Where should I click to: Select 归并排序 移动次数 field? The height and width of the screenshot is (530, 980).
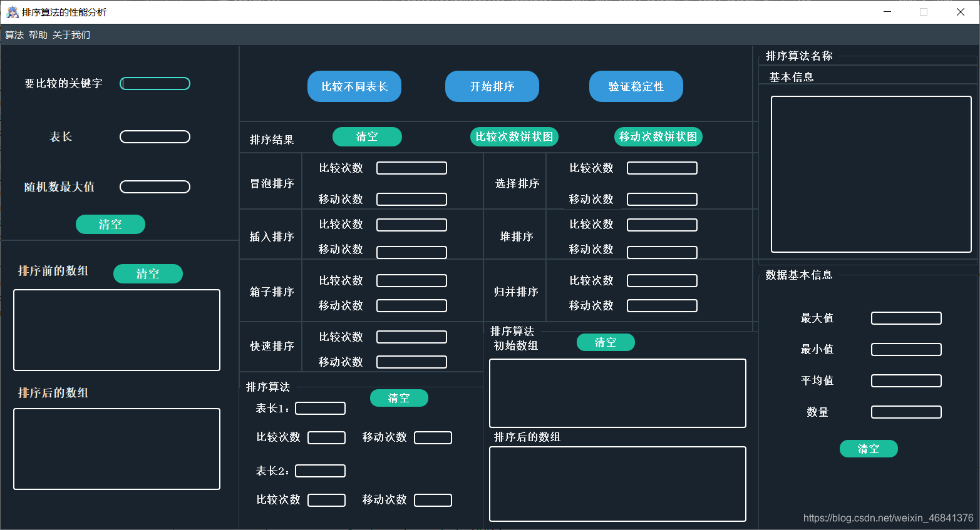click(662, 306)
